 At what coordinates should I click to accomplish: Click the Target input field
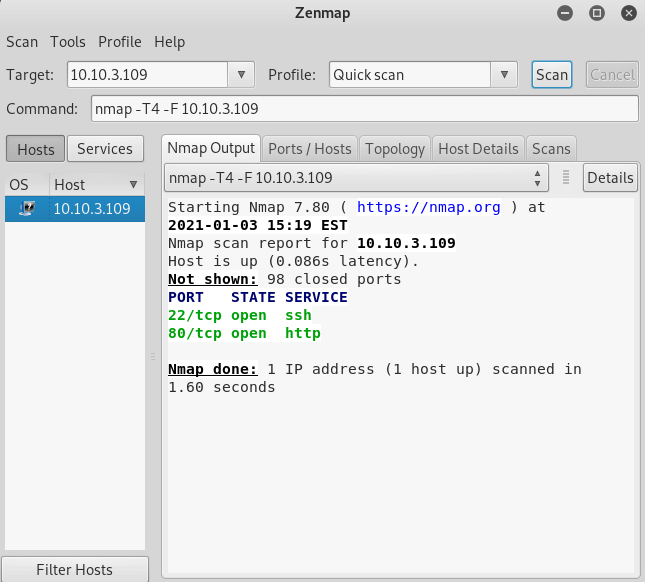[x=148, y=75]
